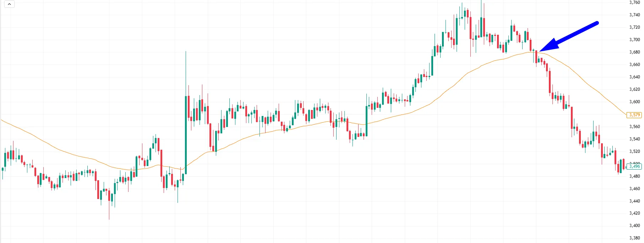Click the 3,620 price axis label

click(x=634, y=89)
